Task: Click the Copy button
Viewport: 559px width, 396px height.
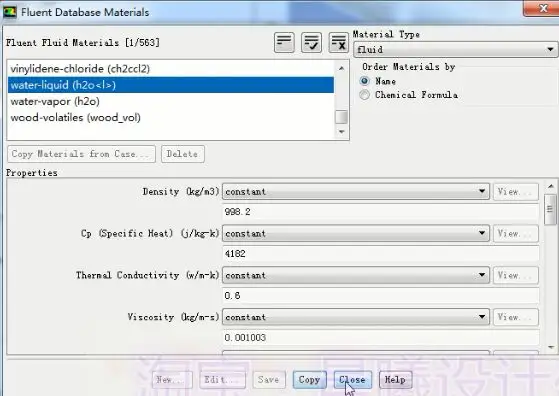Action: [x=309, y=380]
